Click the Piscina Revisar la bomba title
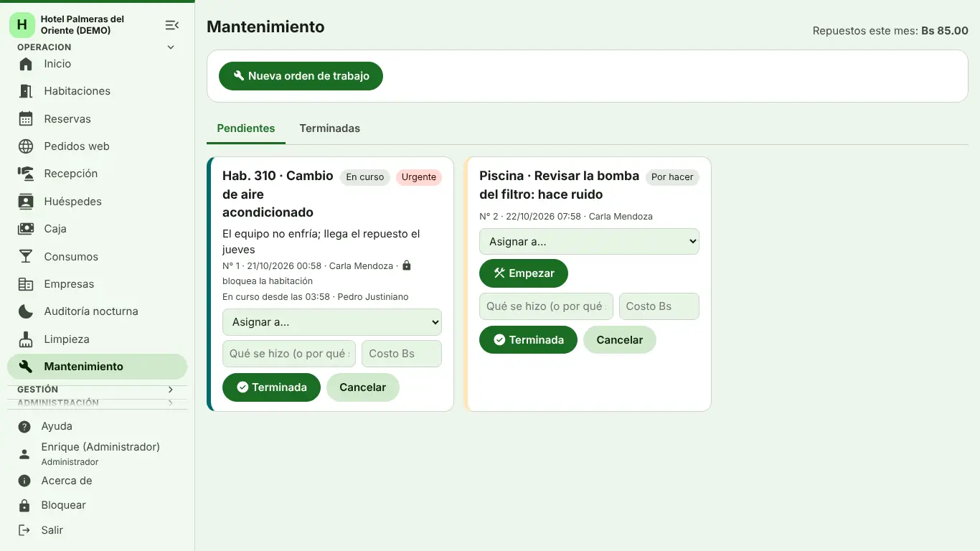 click(x=560, y=185)
